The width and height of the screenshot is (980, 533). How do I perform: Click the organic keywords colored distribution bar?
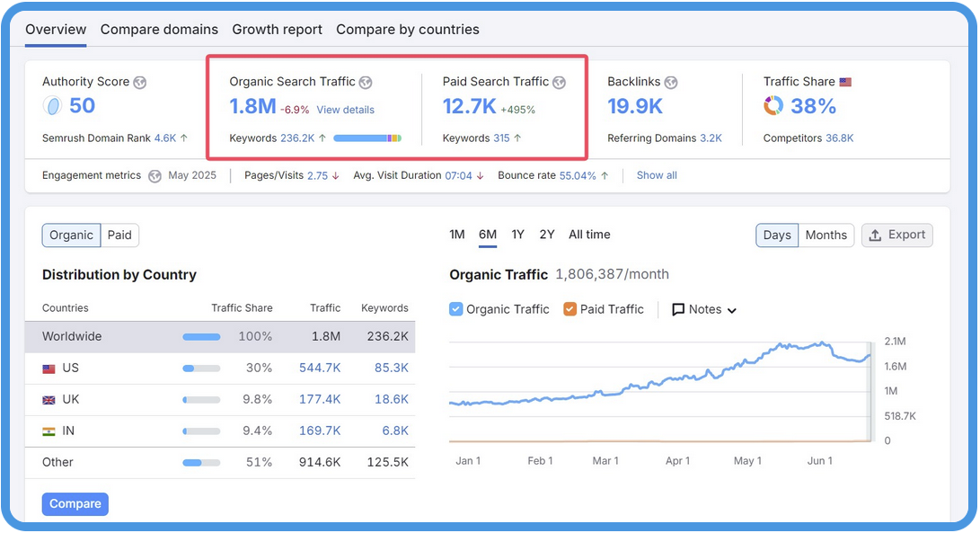point(367,138)
